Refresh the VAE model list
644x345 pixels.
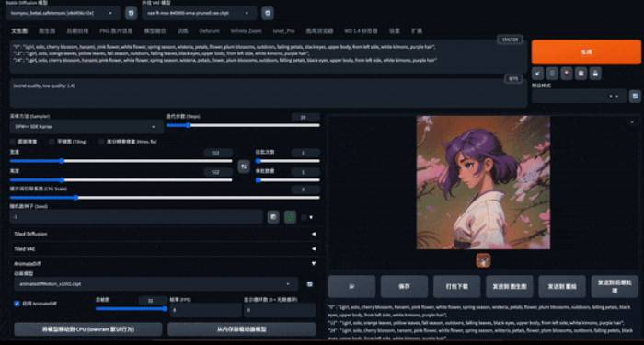268,13
